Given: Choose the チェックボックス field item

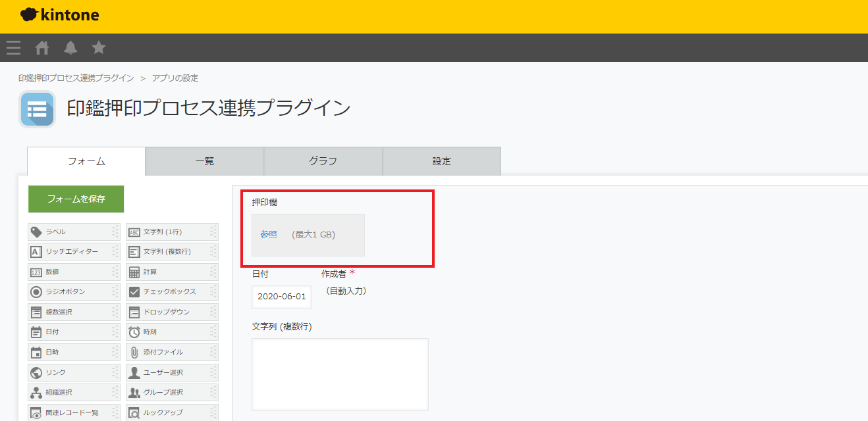Looking at the screenshot, I should pos(172,291).
